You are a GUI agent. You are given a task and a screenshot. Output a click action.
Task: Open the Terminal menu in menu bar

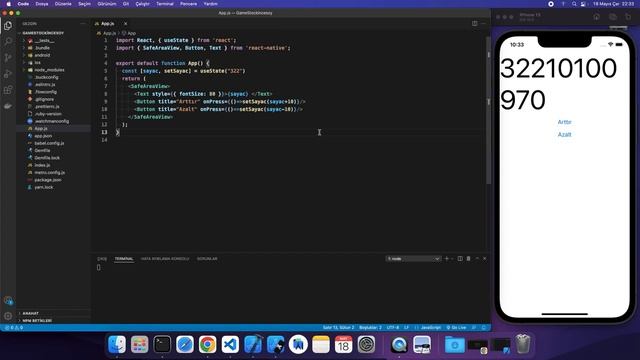coord(165,4)
